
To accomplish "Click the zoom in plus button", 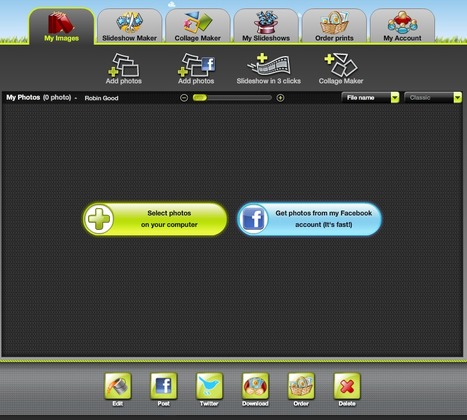I will (x=280, y=98).
